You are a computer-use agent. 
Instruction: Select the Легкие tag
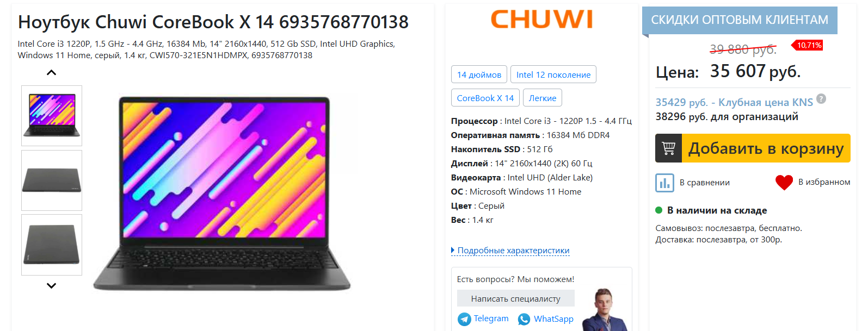[x=543, y=98]
